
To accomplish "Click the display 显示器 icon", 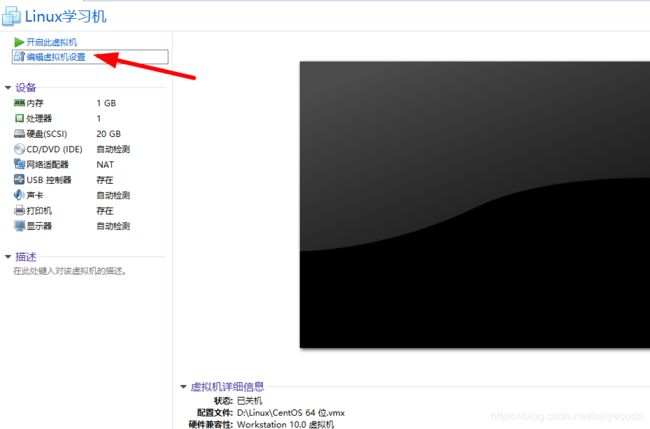I will pyautogui.click(x=19, y=226).
